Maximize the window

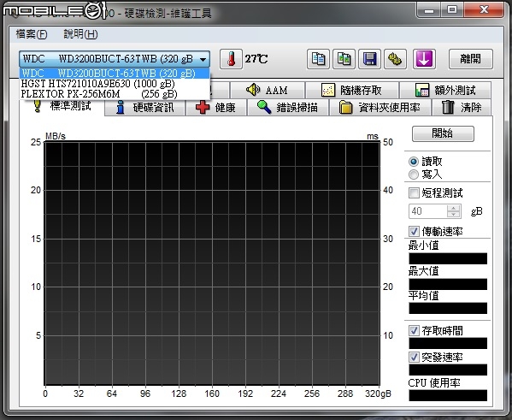(x=452, y=10)
